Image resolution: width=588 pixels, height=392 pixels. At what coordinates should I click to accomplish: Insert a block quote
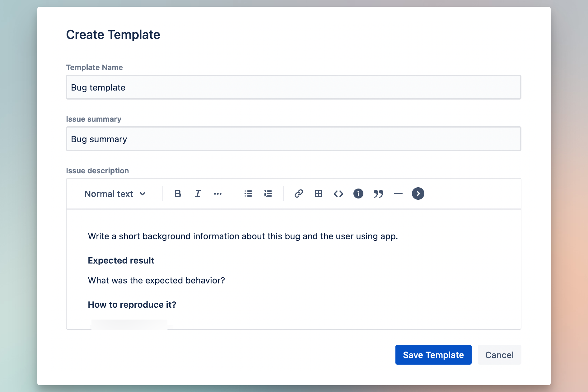tap(378, 194)
